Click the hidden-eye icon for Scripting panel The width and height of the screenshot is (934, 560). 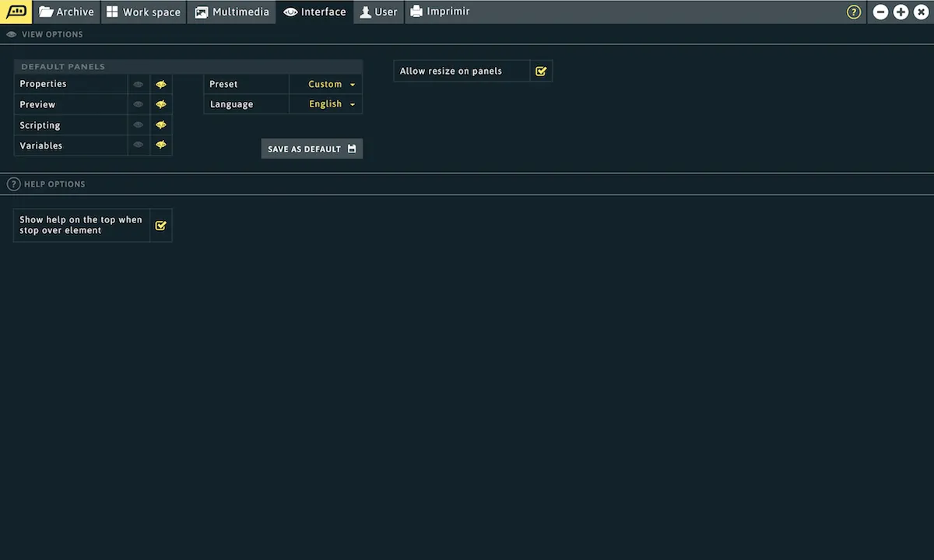[161, 125]
